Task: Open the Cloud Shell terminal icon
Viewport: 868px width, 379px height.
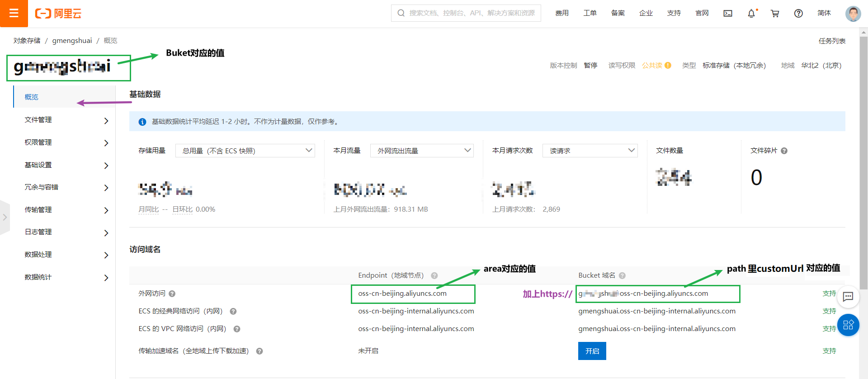Action: 728,13
